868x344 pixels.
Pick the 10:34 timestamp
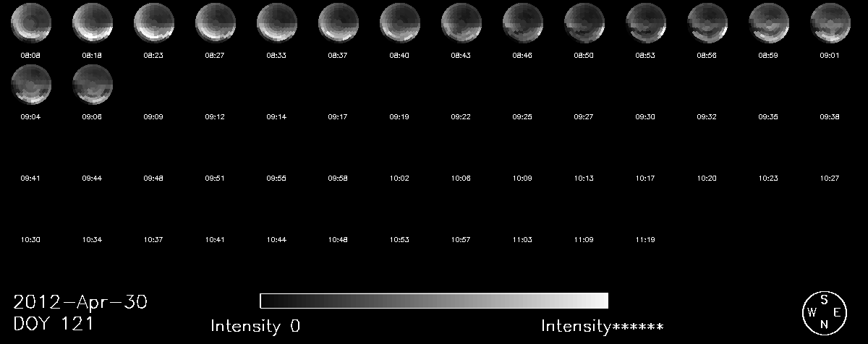(92, 239)
